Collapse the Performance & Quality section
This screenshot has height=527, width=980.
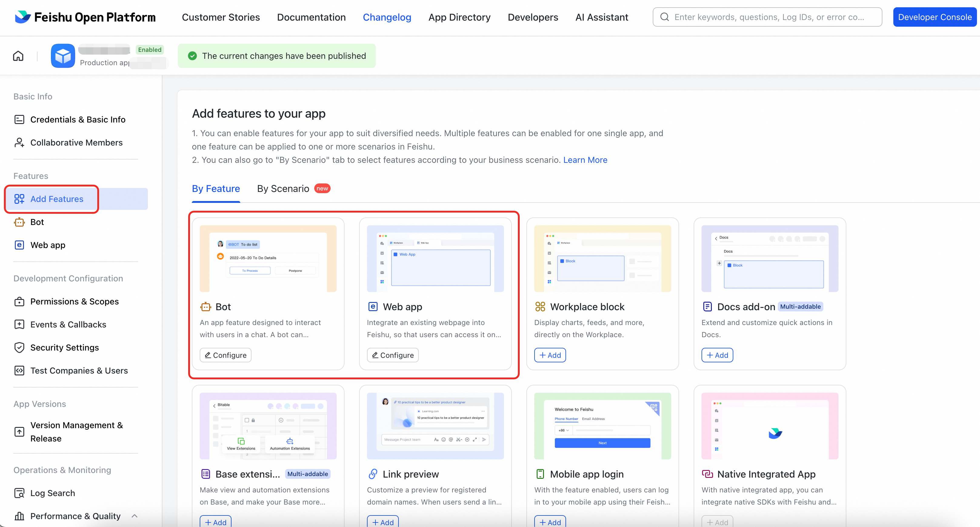[x=134, y=515]
